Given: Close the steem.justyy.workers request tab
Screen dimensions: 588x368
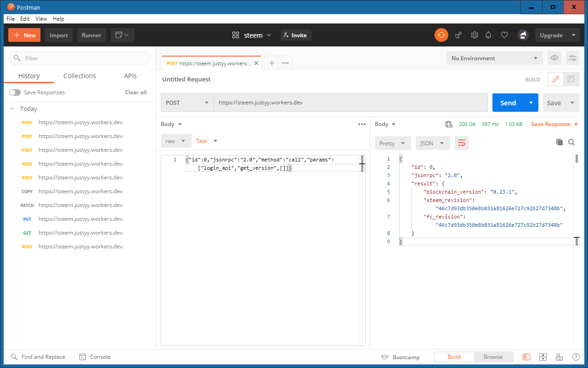Looking at the screenshot, I should (256, 63).
